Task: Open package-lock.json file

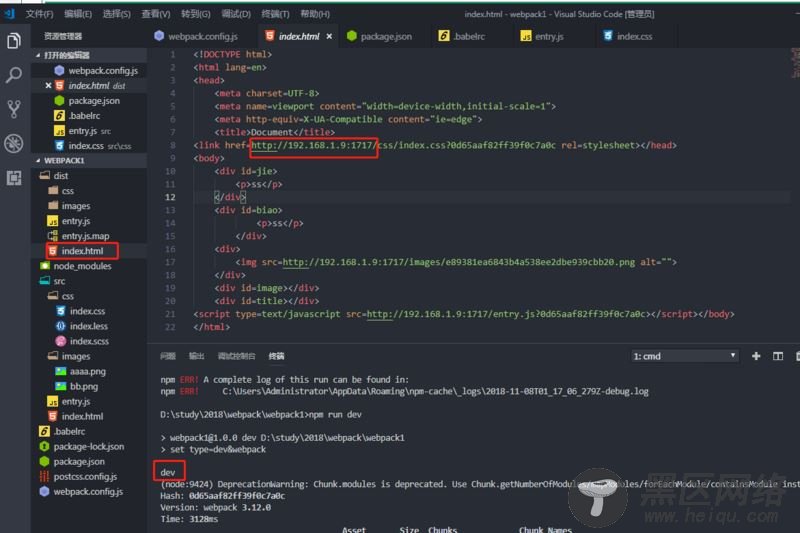Action: tap(89, 446)
